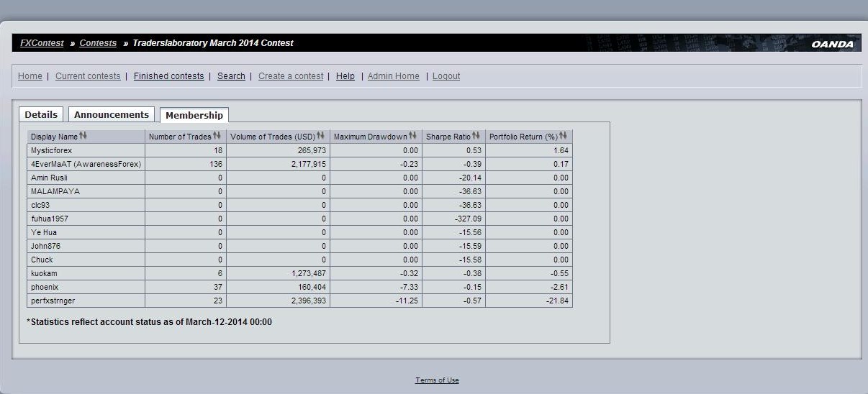Click portfolio return value -21.84

pos(558,301)
